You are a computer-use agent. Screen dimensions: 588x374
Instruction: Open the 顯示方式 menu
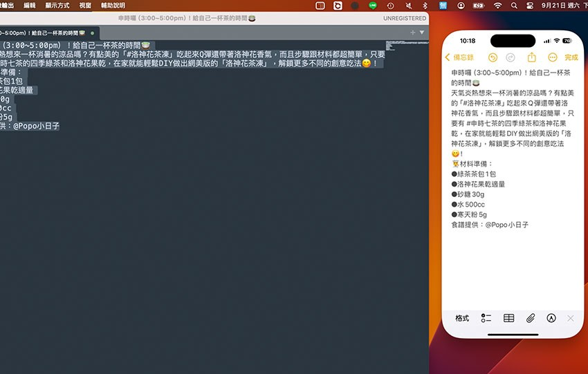point(57,6)
